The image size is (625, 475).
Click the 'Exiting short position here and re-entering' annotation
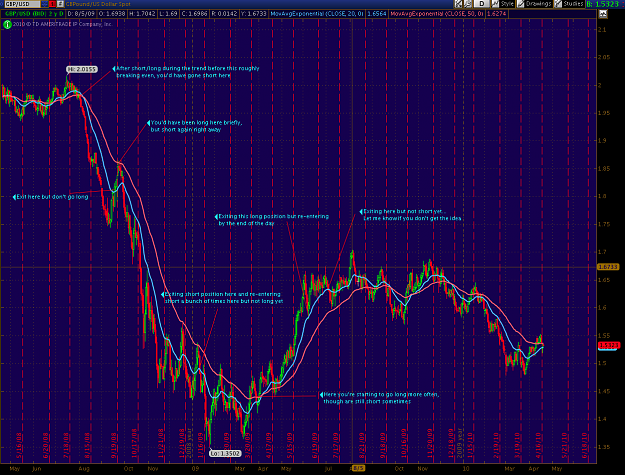(x=222, y=298)
